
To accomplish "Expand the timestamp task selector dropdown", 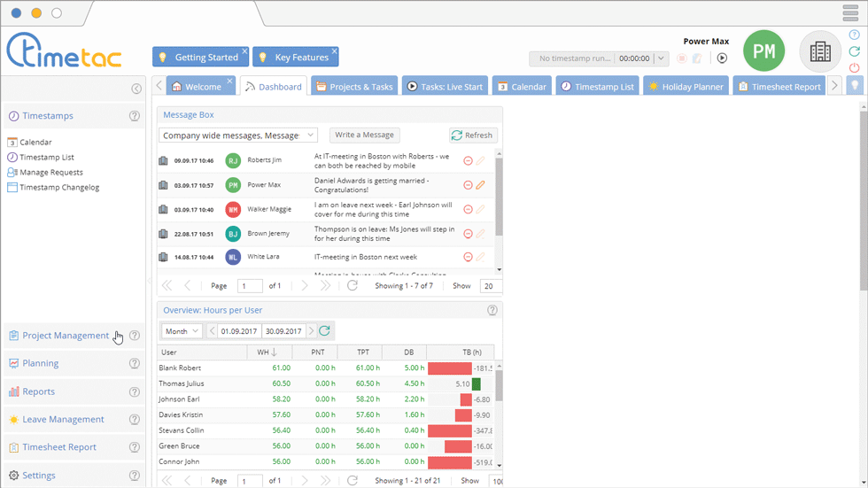I will click(x=661, y=58).
